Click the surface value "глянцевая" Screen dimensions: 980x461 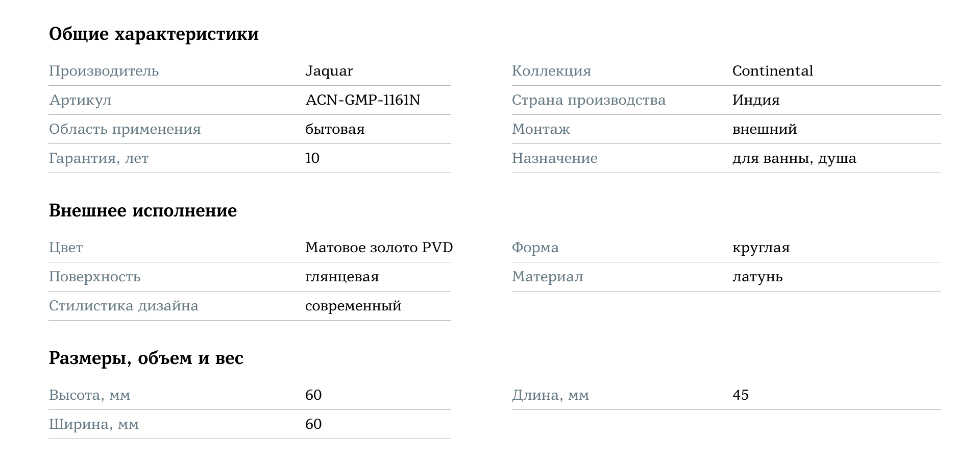342,277
